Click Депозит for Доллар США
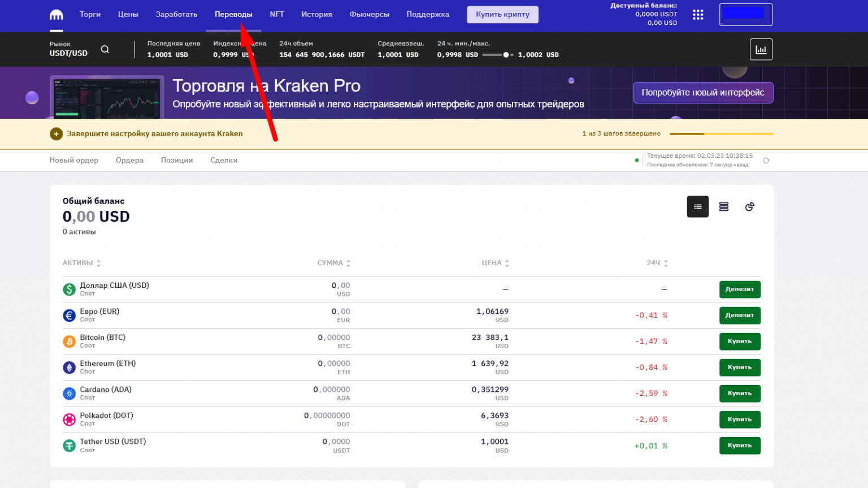Image resolution: width=868 pixels, height=488 pixels. (739, 290)
